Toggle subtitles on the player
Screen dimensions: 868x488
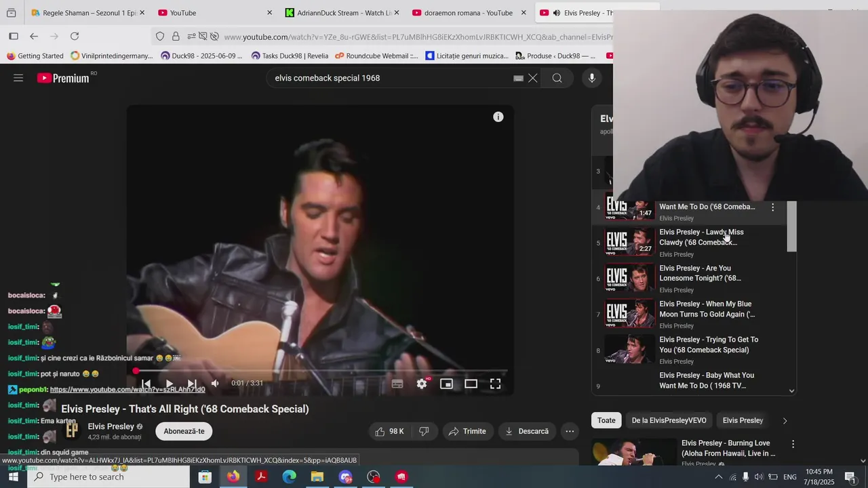pyautogui.click(x=397, y=384)
